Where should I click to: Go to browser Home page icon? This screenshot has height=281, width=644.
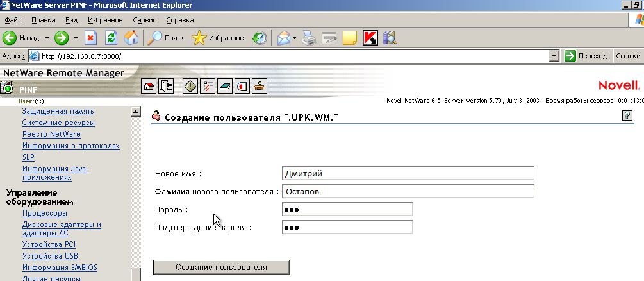pos(131,38)
